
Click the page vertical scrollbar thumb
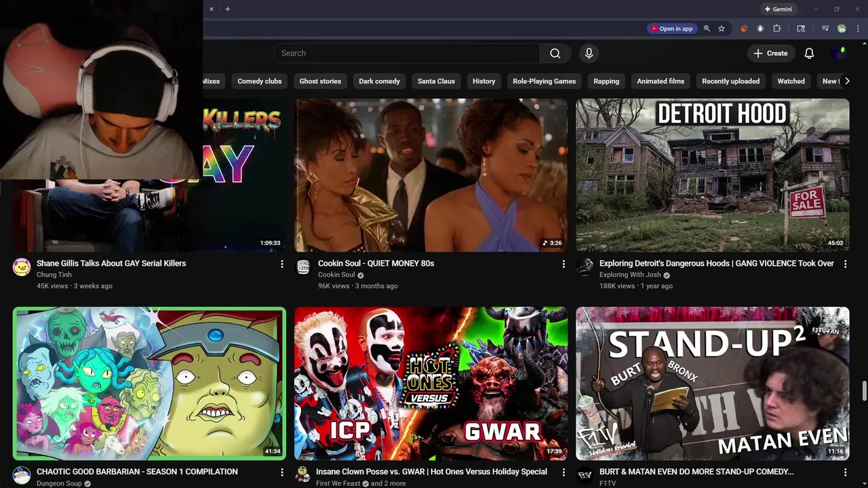pyautogui.click(x=864, y=392)
